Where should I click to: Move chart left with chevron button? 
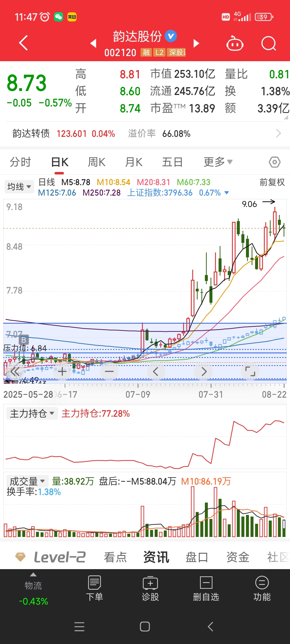coord(156,372)
